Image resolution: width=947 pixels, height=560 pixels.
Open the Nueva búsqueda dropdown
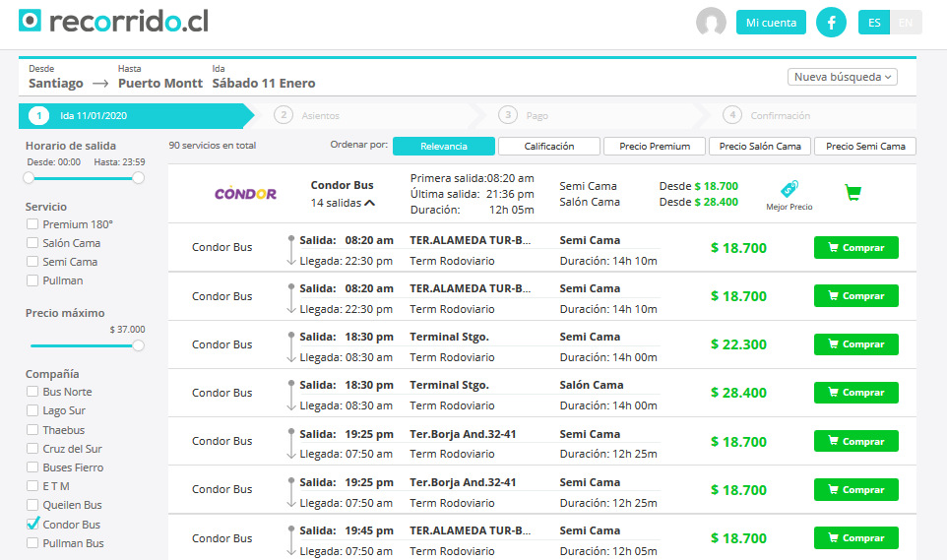842,78
